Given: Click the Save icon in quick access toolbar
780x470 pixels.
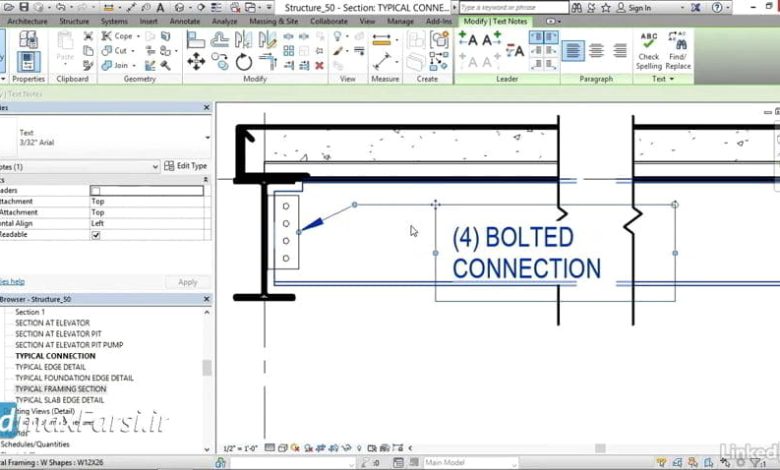Looking at the screenshot, I should point(23,7).
